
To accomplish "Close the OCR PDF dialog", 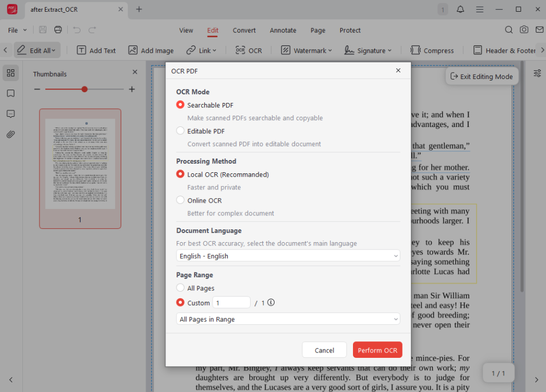I will tap(398, 70).
